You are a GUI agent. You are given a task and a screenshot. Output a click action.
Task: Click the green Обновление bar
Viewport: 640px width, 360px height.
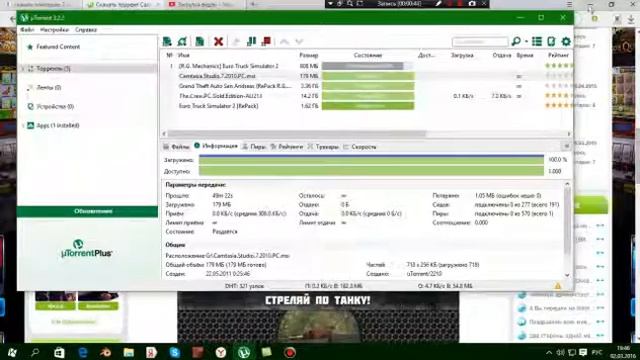click(87, 211)
